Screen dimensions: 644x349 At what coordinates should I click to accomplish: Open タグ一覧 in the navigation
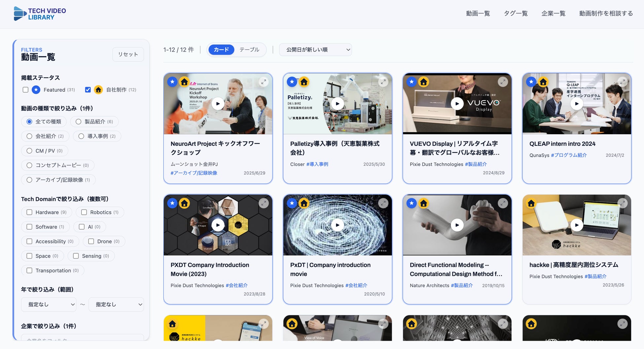click(516, 14)
